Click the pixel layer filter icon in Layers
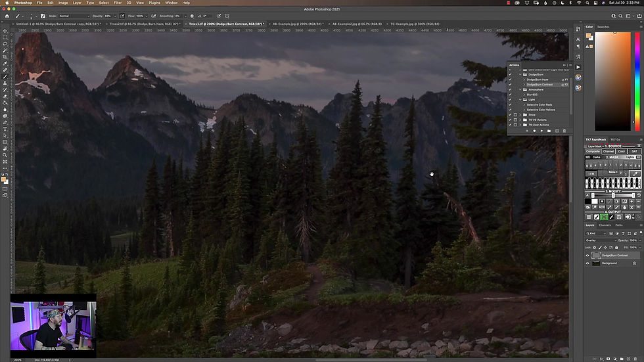 [611, 233]
